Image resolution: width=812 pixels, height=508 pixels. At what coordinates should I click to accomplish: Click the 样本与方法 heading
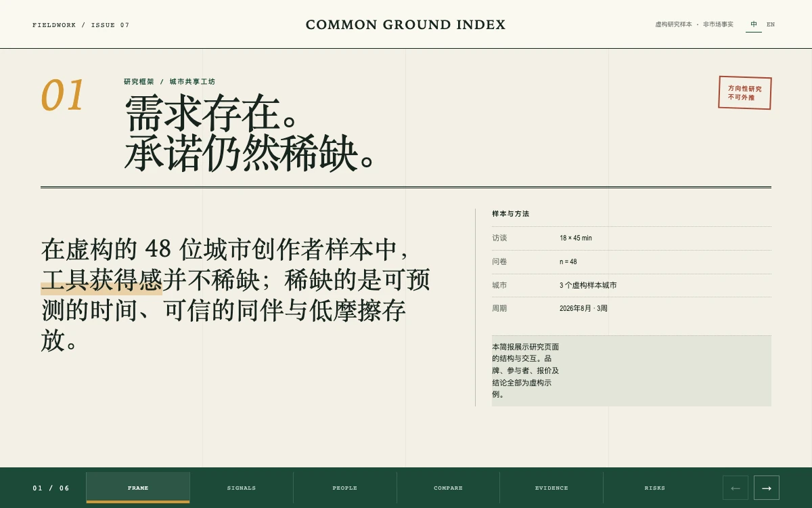[x=511, y=214]
